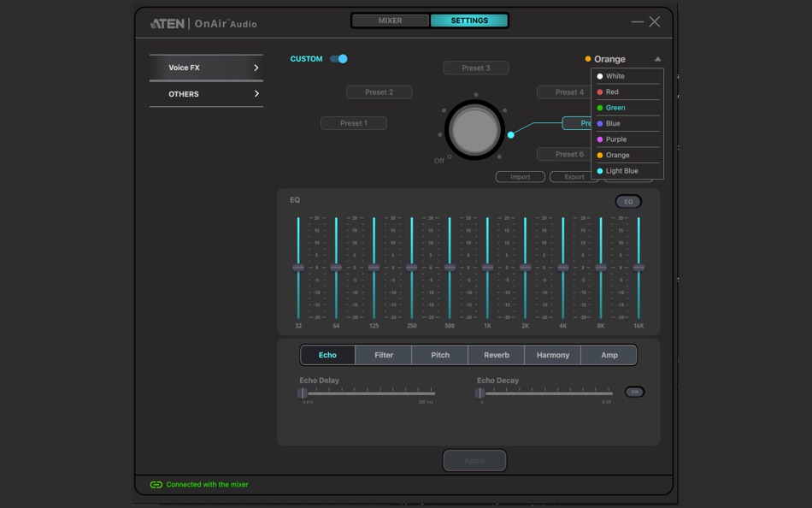The height and width of the screenshot is (508, 812).
Task: Open the Voice FX section
Action: [x=206, y=68]
